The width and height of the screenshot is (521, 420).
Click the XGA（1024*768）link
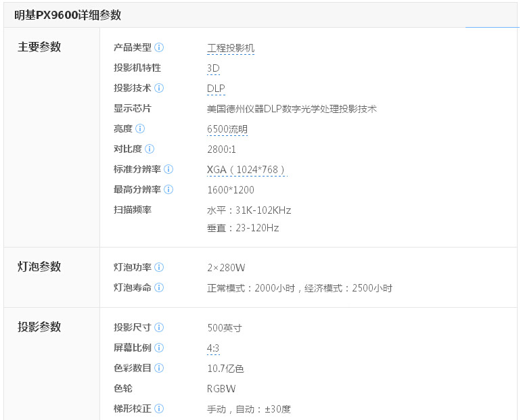click(247, 170)
